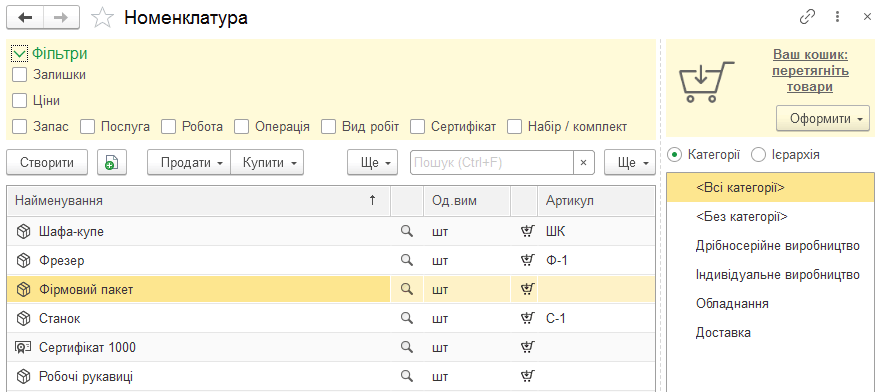Tick the Запас checkbox

[20, 127]
